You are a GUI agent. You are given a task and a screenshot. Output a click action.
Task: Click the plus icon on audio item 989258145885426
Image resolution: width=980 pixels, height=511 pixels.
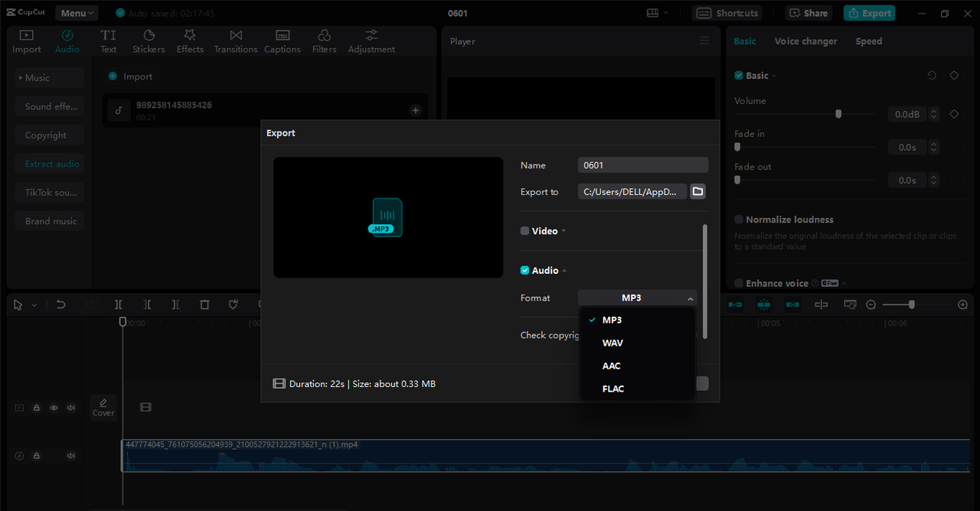click(416, 110)
